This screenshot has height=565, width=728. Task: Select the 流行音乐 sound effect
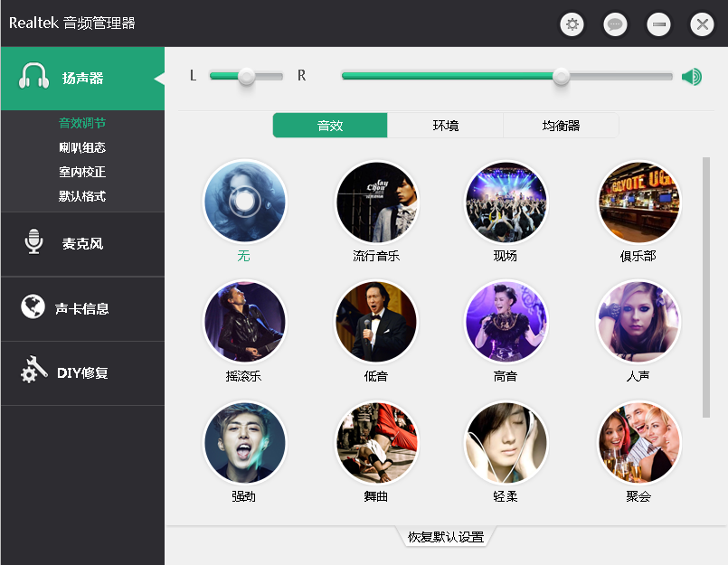pos(376,202)
